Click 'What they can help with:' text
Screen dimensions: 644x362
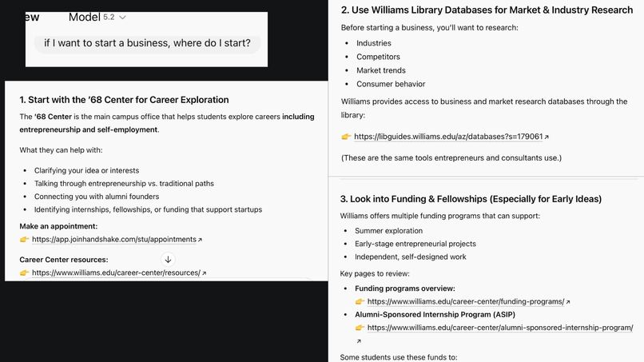[61, 150]
